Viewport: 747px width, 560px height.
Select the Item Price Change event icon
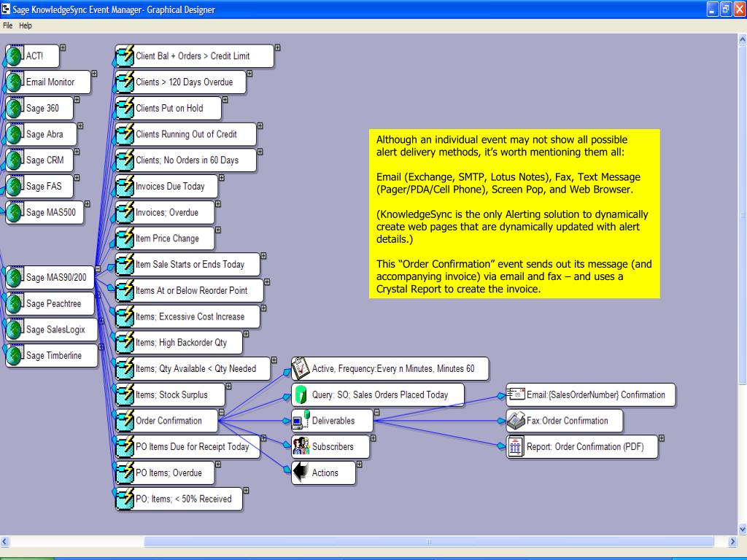pos(125,238)
